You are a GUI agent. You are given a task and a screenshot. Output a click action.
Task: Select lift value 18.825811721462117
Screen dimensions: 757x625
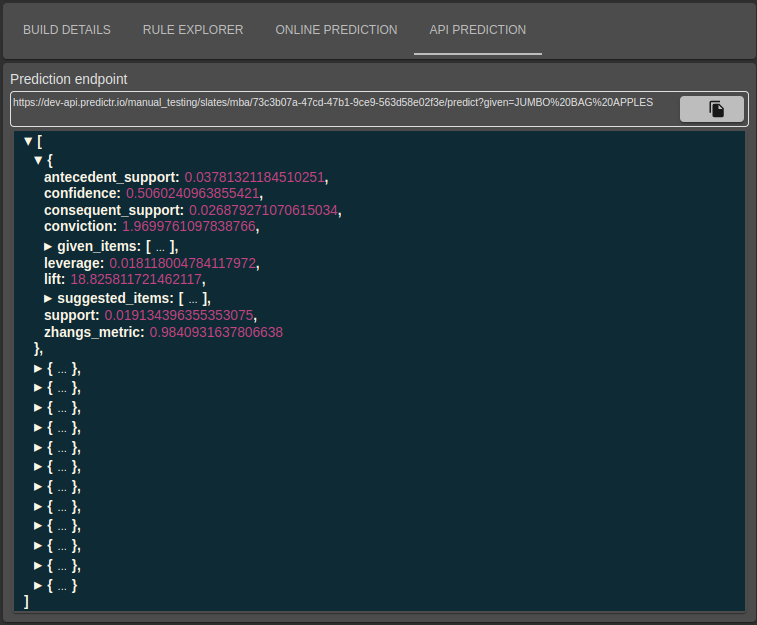point(136,279)
